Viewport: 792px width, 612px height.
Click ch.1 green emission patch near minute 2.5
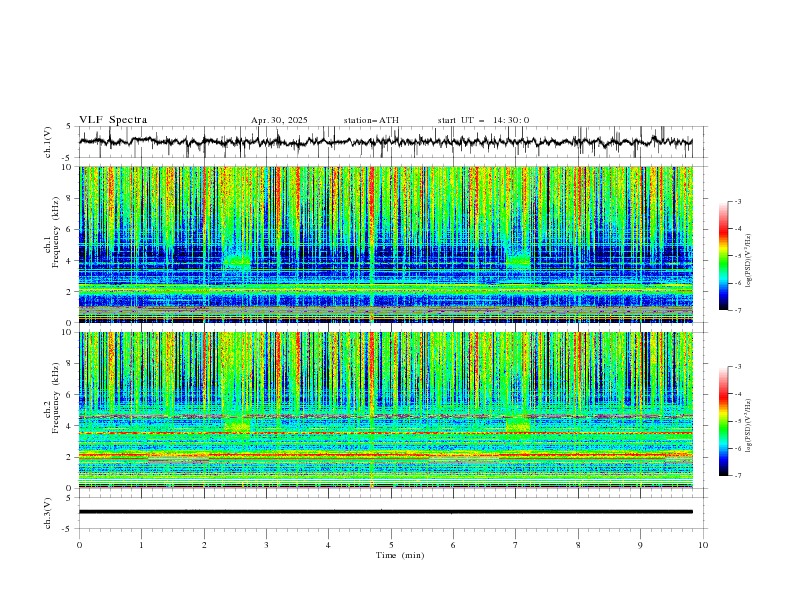coord(236,261)
